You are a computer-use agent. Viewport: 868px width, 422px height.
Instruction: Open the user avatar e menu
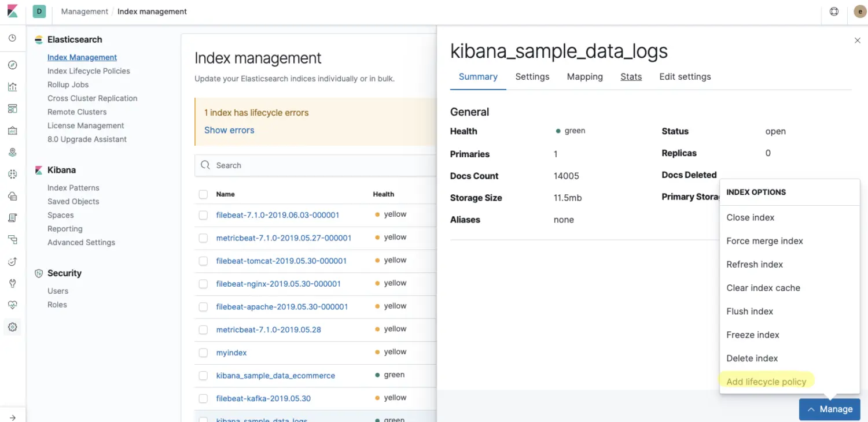(x=860, y=12)
